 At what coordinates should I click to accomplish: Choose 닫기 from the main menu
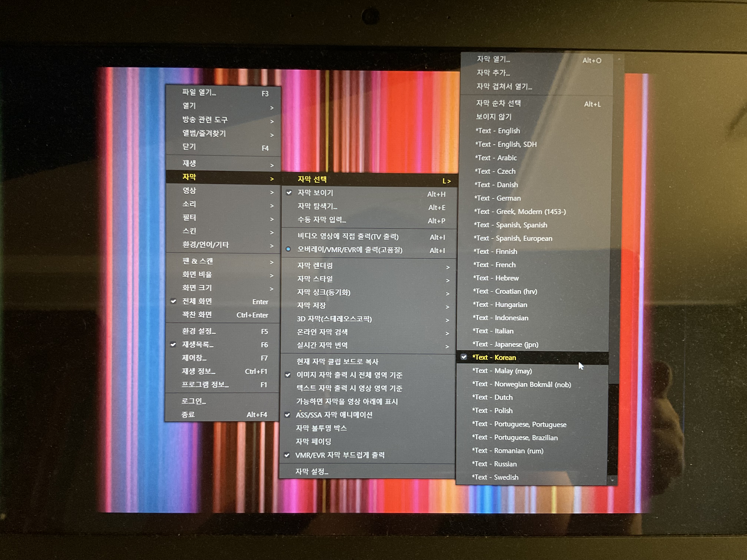tap(224, 147)
